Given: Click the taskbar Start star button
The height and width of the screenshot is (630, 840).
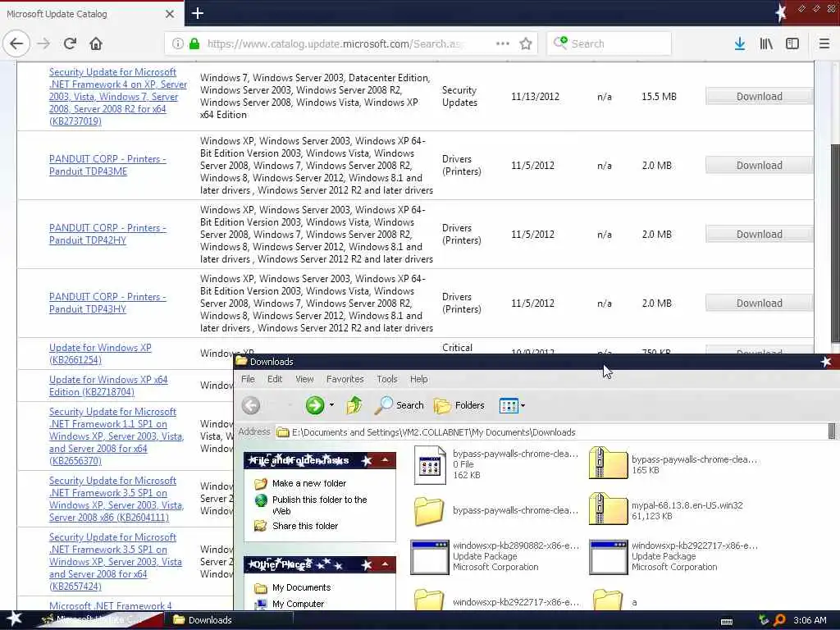Looking at the screenshot, I should coord(14,619).
